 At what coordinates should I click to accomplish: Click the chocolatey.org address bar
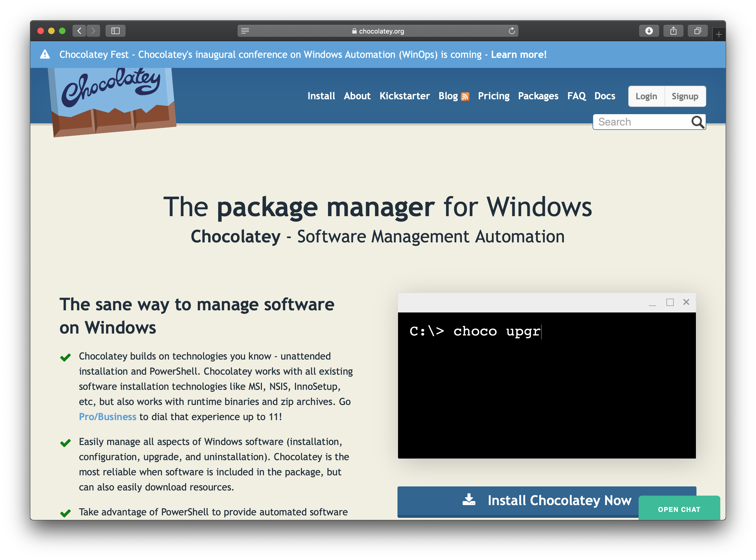(378, 31)
